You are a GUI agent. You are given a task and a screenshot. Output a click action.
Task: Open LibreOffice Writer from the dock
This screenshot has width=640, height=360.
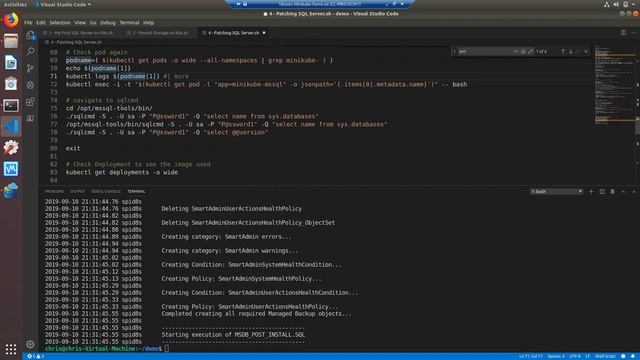pyautogui.click(x=11, y=62)
